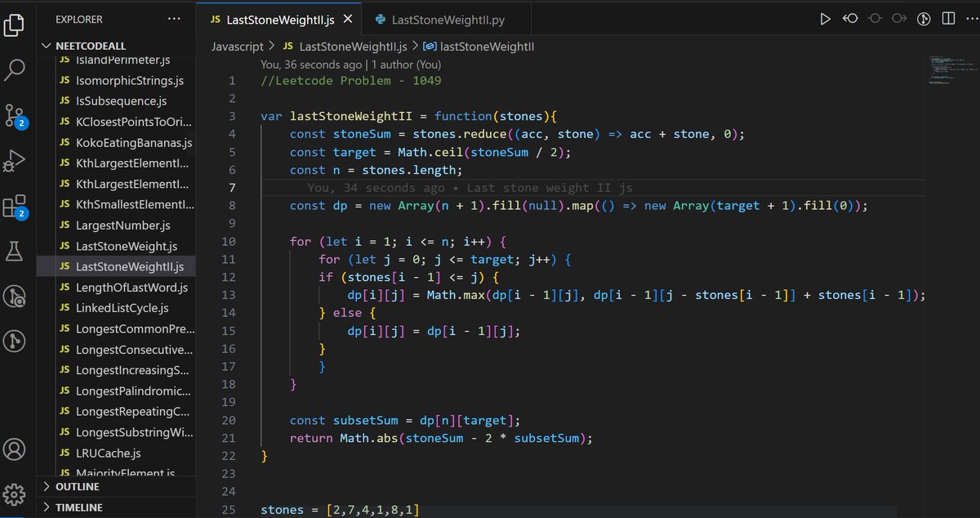Click the "//Leetcode Problem - 1049" comment
Viewport: 980px width, 518px height.
351,80
